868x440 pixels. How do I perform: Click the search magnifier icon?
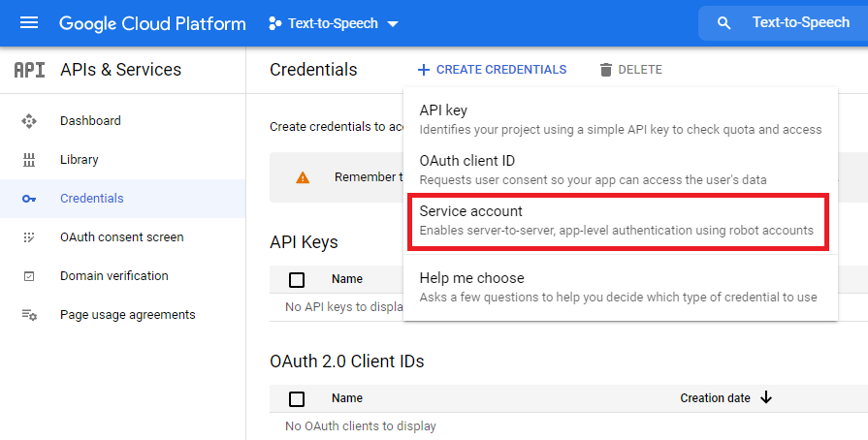pyautogui.click(x=723, y=23)
